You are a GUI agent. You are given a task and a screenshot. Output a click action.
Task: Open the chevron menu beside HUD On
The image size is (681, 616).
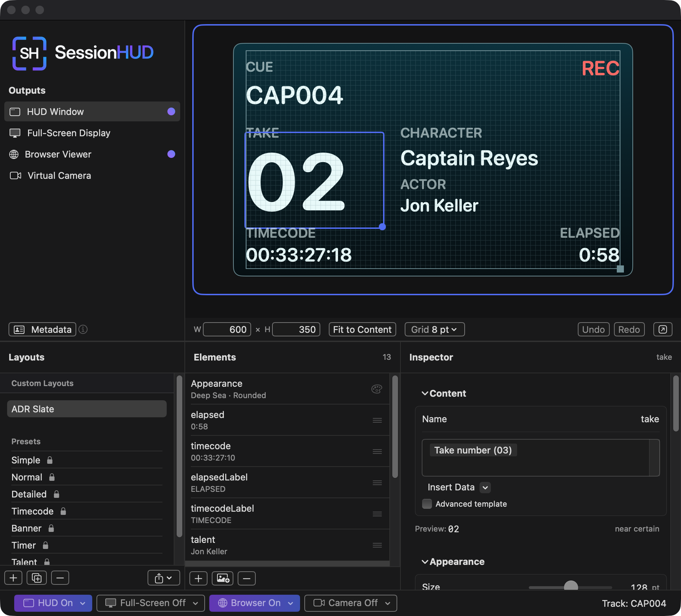[x=83, y=603]
